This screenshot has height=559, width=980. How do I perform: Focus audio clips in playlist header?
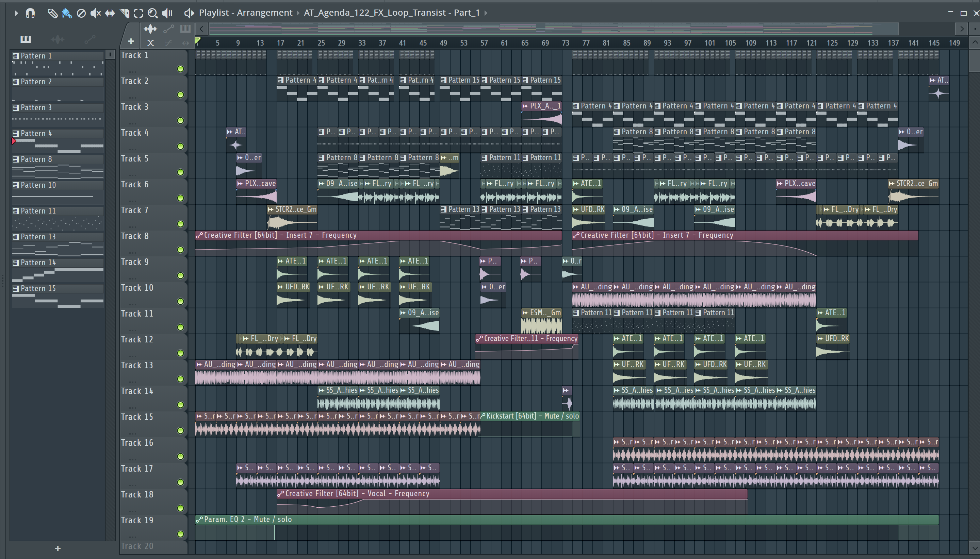pos(150,29)
